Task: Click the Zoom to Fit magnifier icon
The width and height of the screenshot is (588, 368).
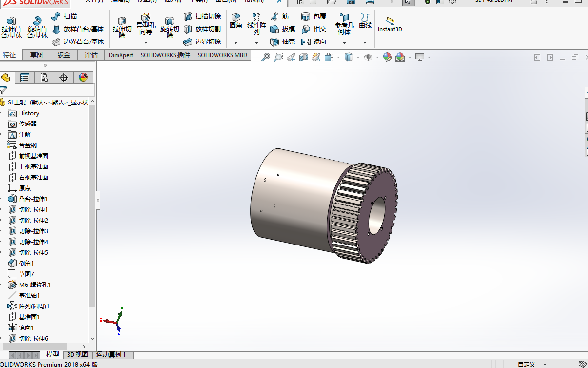Action: pos(265,57)
